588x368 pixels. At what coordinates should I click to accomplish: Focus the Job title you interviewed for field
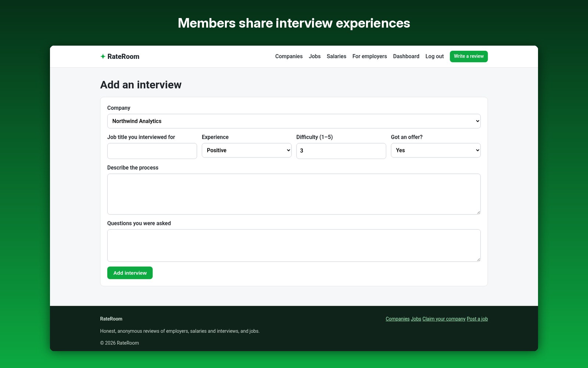point(152,151)
